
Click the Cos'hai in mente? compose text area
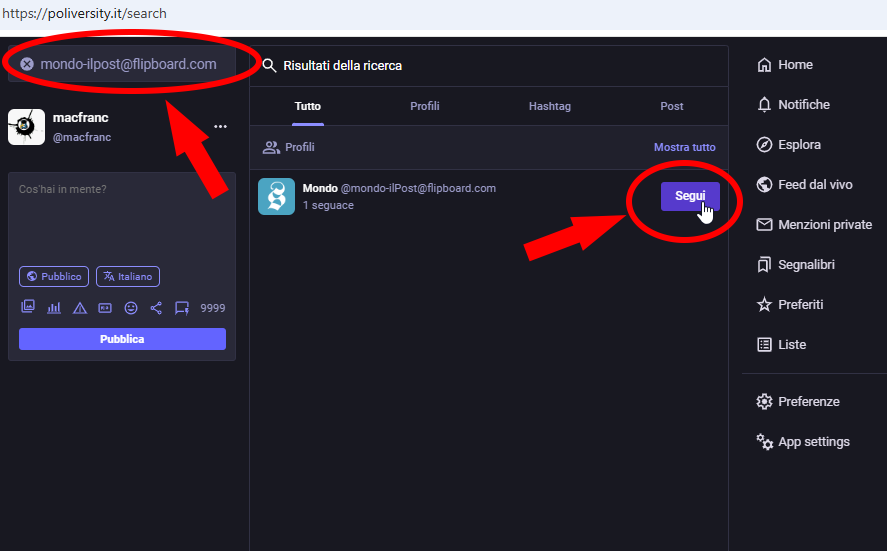point(122,218)
